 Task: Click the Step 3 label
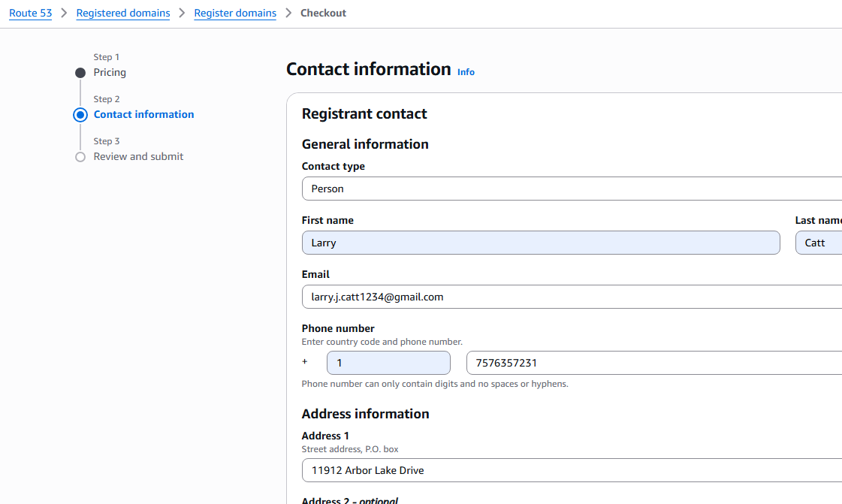tap(107, 141)
